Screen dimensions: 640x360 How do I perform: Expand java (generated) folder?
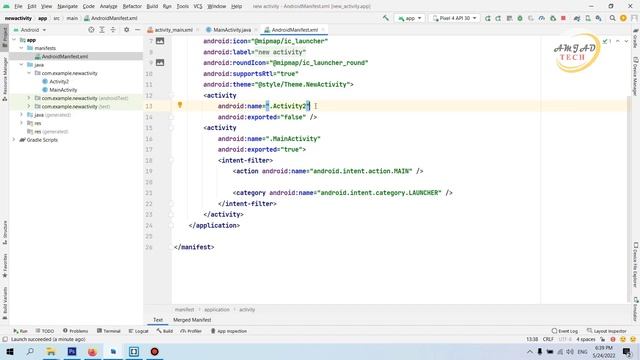22,115
